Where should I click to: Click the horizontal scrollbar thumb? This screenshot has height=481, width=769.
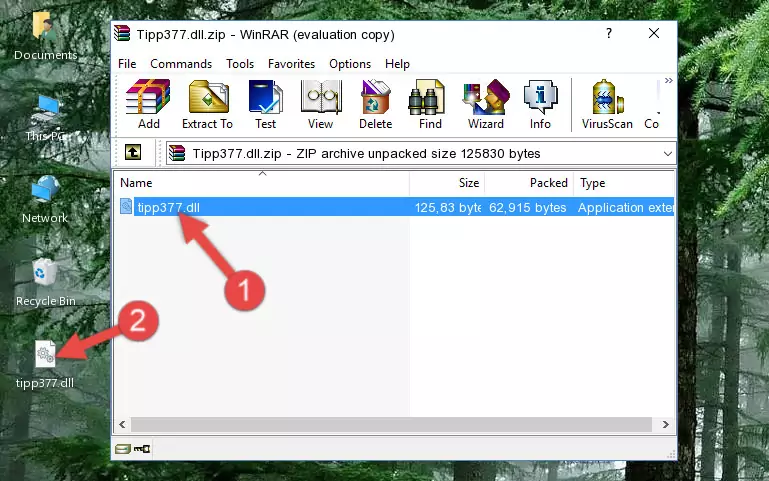pyautogui.click(x=391, y=425)
